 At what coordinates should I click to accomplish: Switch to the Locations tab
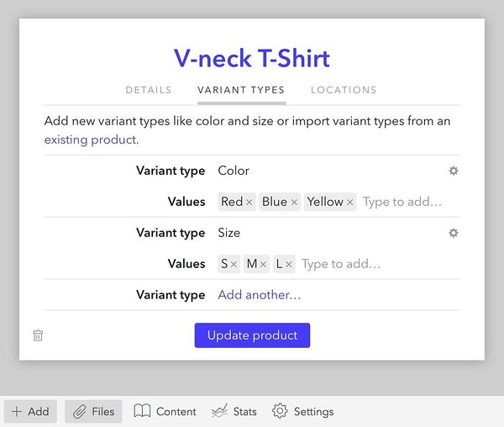click(x=344, y=90)
